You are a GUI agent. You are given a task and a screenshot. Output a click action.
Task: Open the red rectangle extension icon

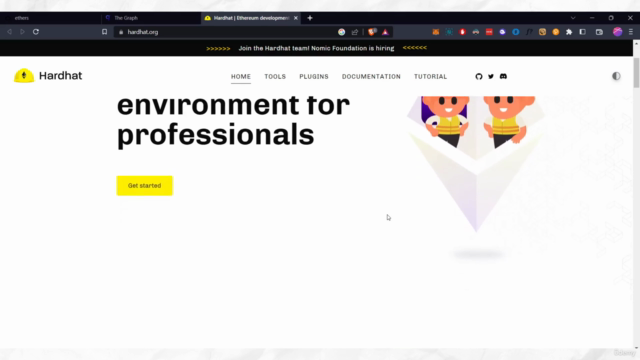tap(489, 32)
